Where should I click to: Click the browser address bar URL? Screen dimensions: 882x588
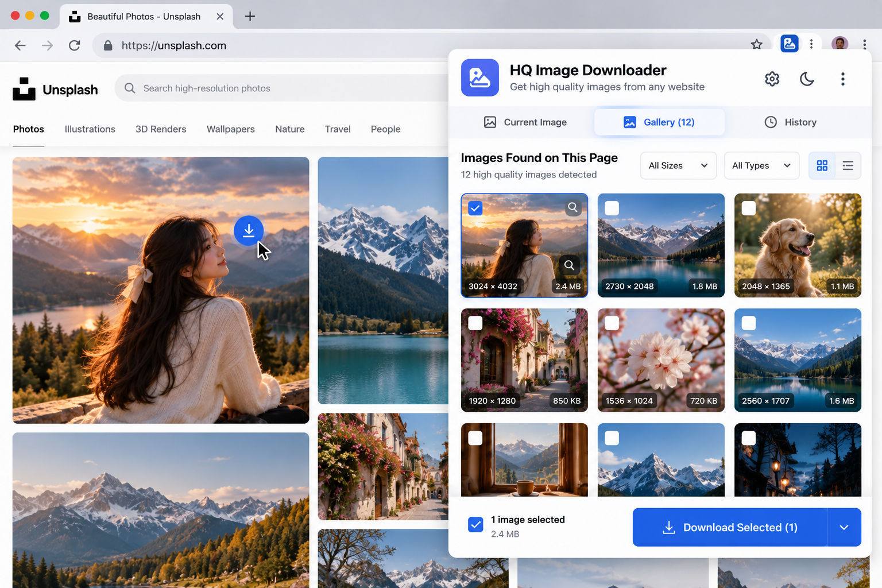click(x=174, y=45)
